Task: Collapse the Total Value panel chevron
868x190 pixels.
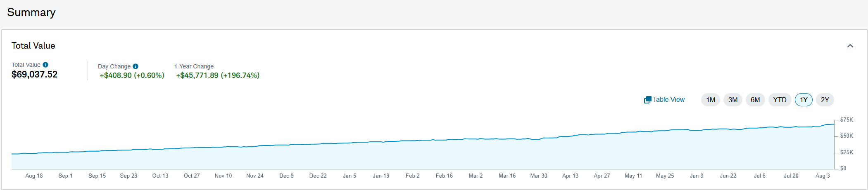Action: pyautogui.click(x=850, y=46)
